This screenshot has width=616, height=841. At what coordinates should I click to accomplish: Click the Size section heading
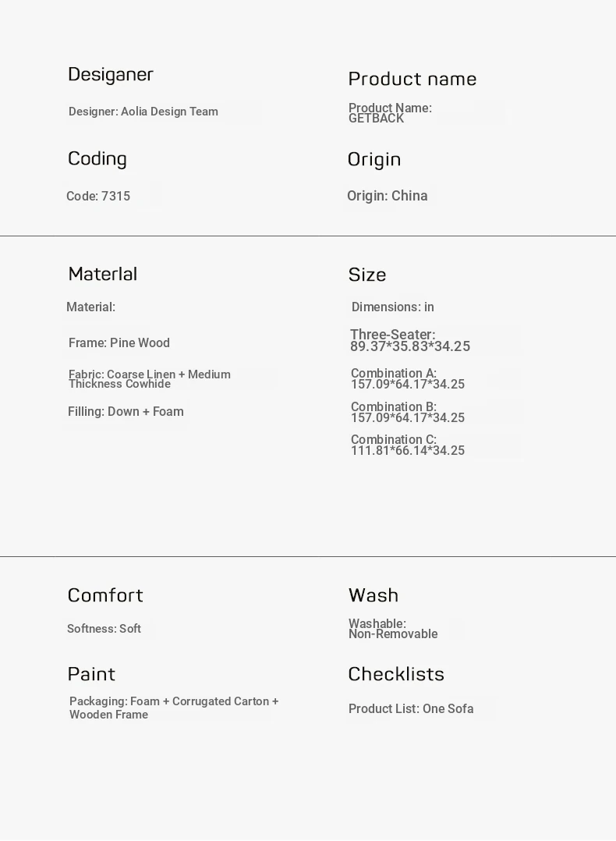(367, 275)
